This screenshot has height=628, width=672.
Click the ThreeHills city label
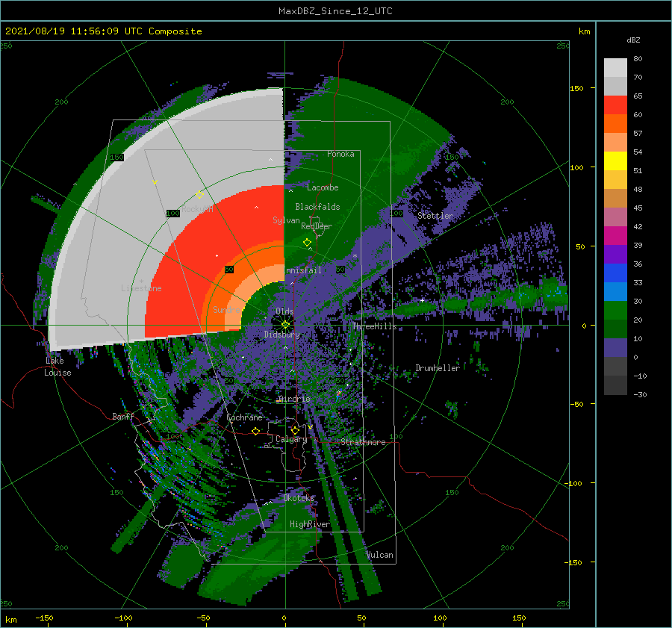point(375,326)
